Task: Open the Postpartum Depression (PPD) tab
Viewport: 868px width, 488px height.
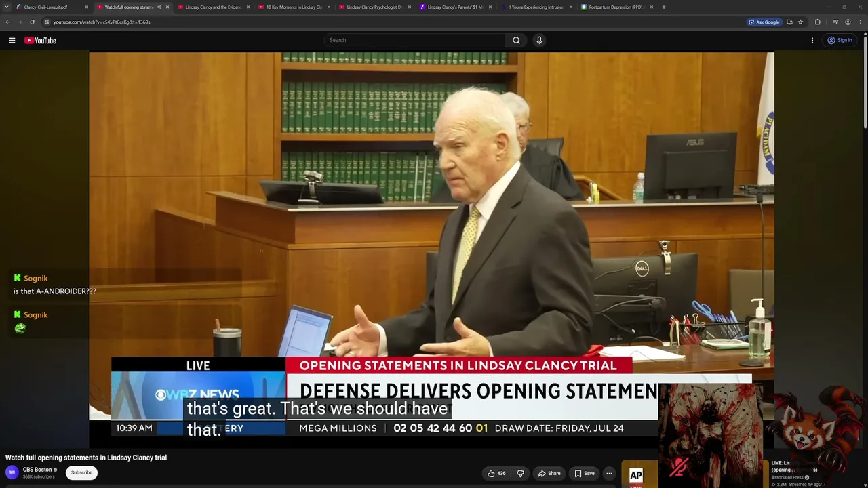Action: [x=616, y=7]
